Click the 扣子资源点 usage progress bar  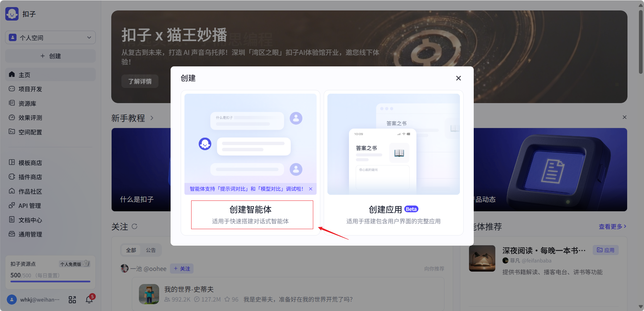point(50,281)
